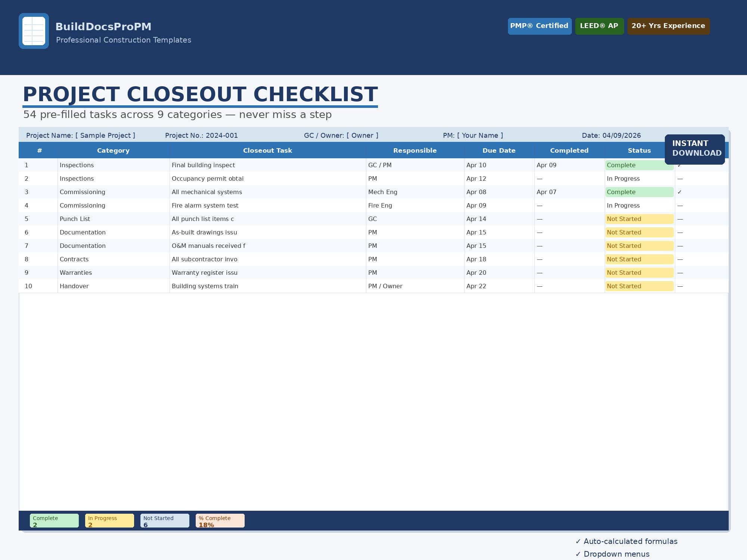Click the % Complete 18% summary chip
Image resolution: width=747 pixels, height=560 pixels.
(220, 521)
